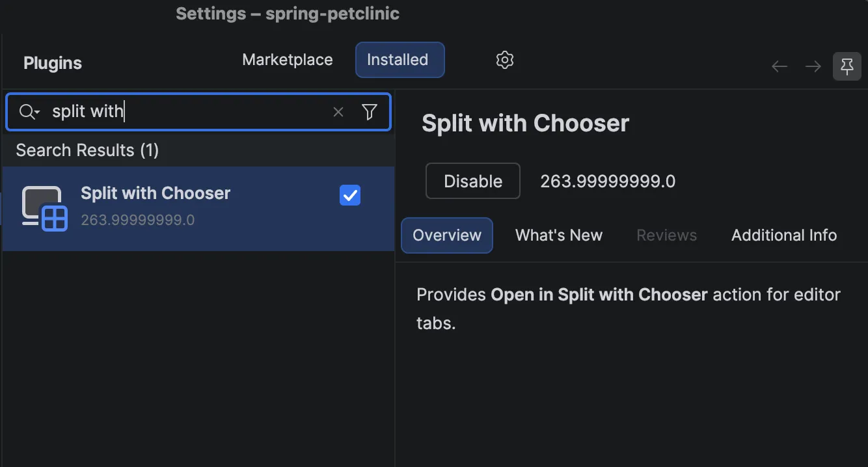Go back with the left arrow
The width and height of the screenshot is (868, 467).
pos(780,66)
